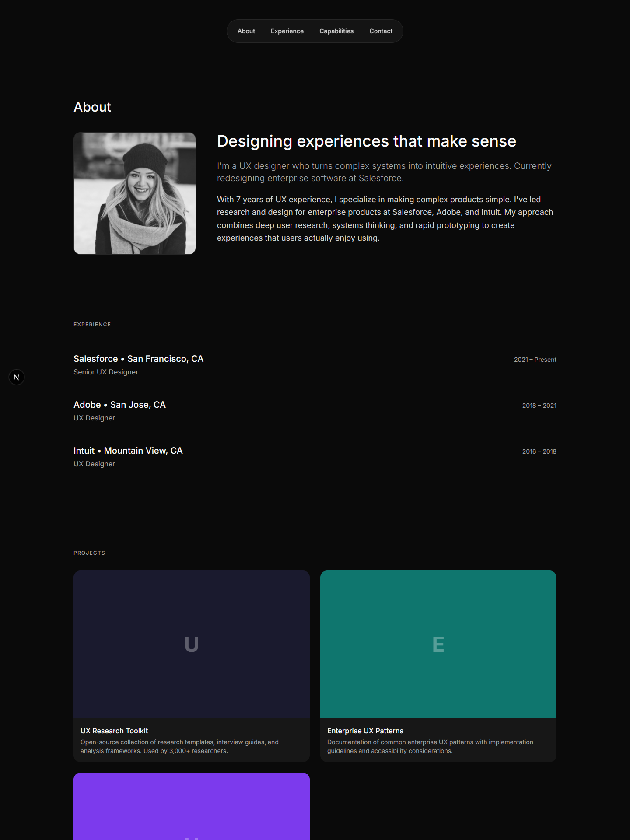
Task: Click the Documentation of common enterprise UX patterns description
Action: (430, 746)
